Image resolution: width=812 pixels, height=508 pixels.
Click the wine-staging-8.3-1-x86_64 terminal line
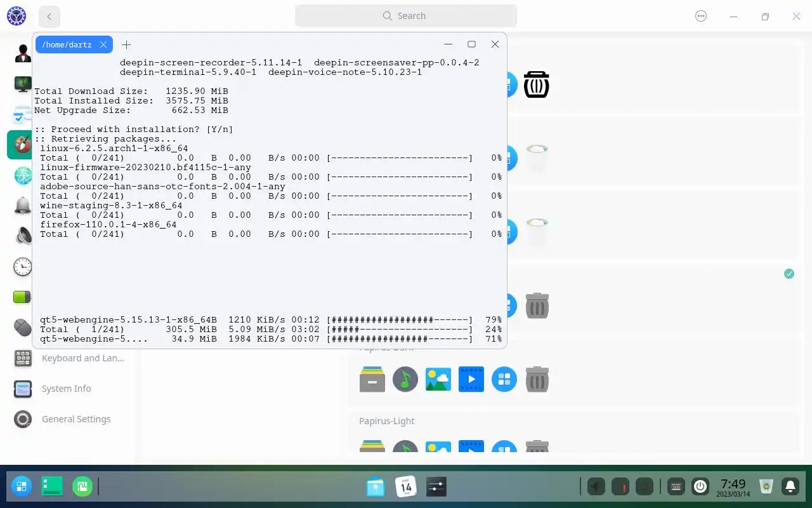coord(111,206)
